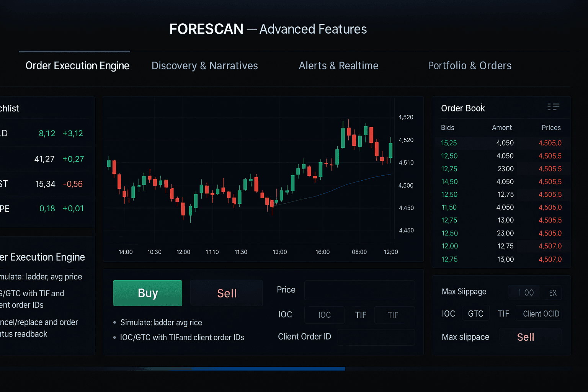Go to the Alerts & Realtime tab
Image resolution: width=588 pixels, height=392 pixels.
coord(338,66)
